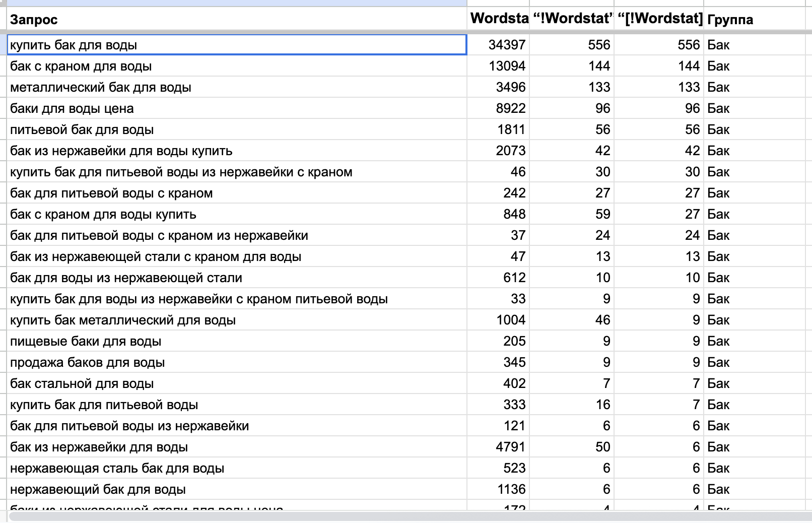Select the Wordstat value 848

click(x=498, y=214)
